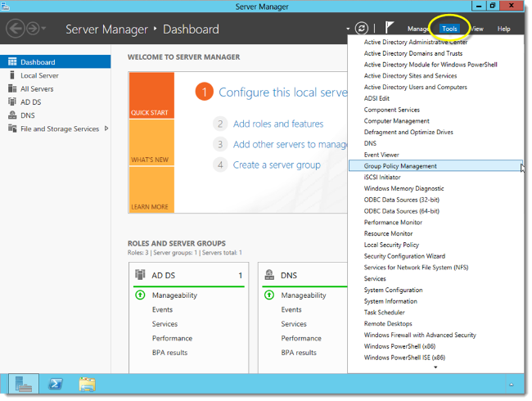The image size is (532, 401).
Task: Click AD DS Manageability green status icon
Action: 140,295
